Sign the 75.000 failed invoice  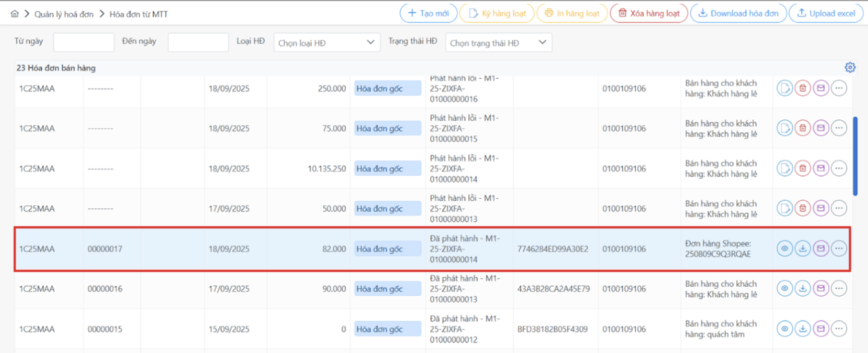point(785,128)
